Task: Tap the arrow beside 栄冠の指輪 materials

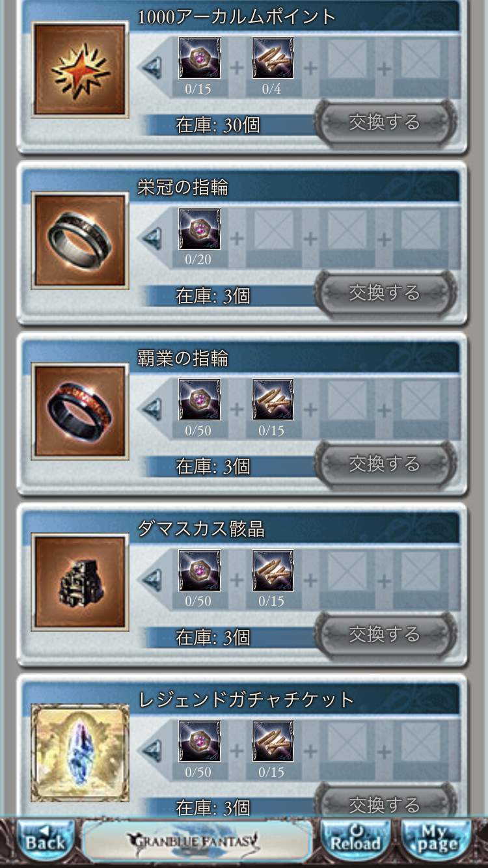Action: [x=152, y=237]
